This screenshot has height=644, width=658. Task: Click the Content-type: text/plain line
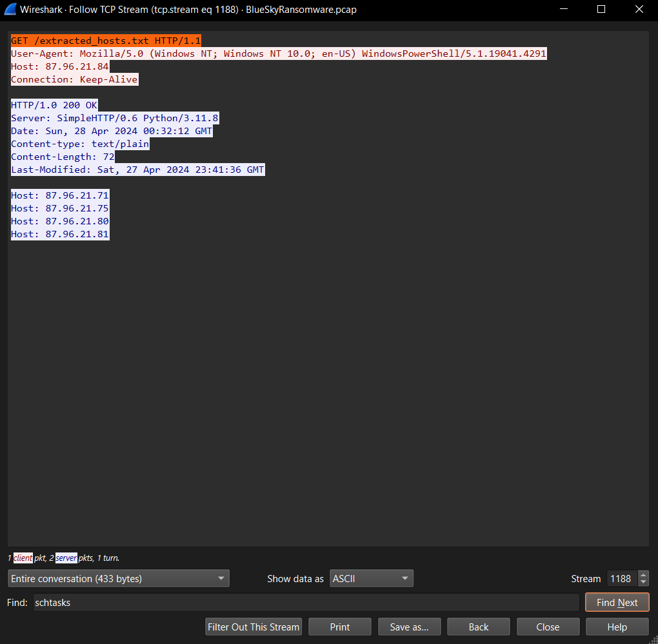80,144
